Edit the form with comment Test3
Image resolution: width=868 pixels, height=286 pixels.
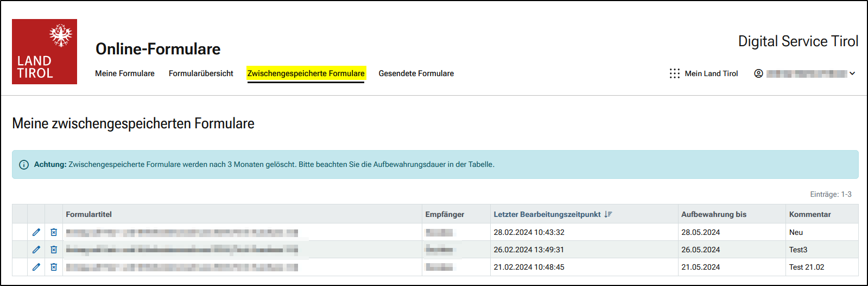[36, 250]
